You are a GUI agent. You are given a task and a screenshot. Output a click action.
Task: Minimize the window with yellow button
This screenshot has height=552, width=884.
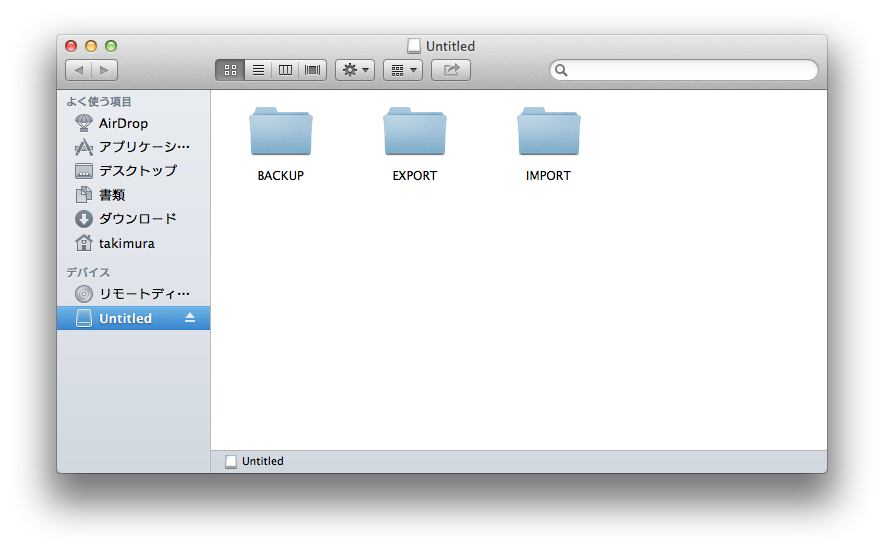[91, 46]
